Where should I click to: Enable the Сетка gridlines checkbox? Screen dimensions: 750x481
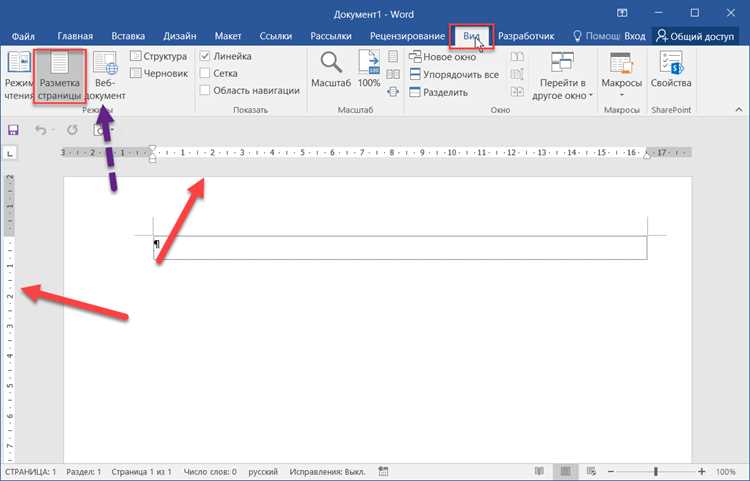205,73
